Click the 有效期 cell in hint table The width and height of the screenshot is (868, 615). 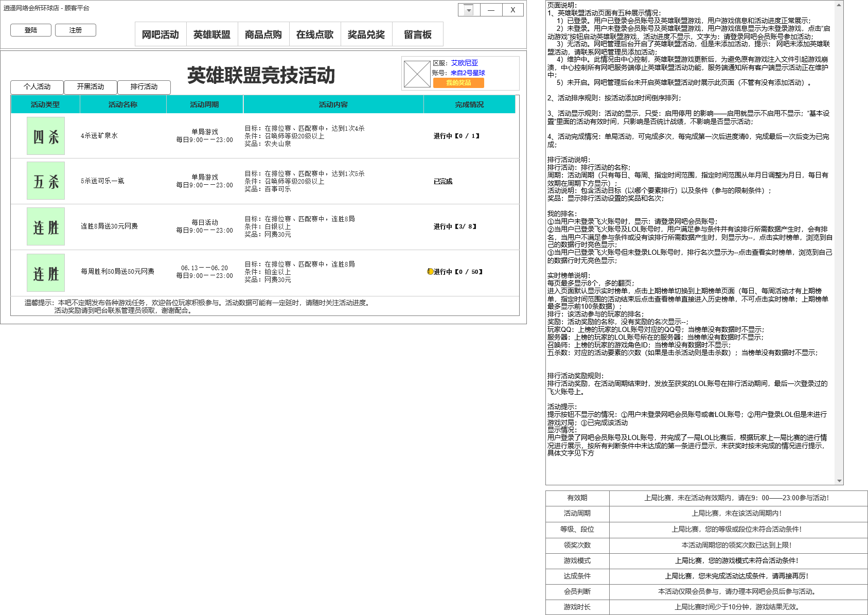577,498
